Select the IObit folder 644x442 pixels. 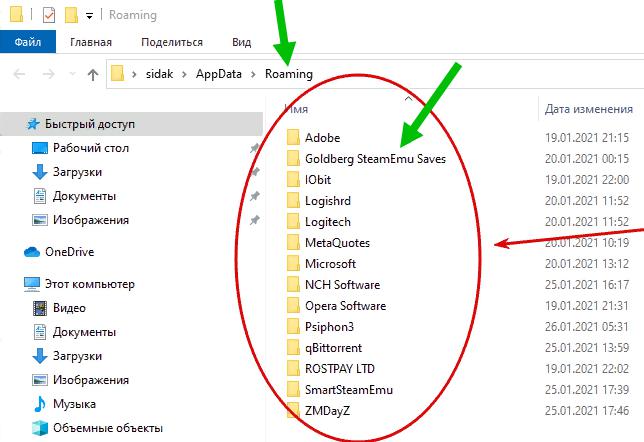pos(318,180)
